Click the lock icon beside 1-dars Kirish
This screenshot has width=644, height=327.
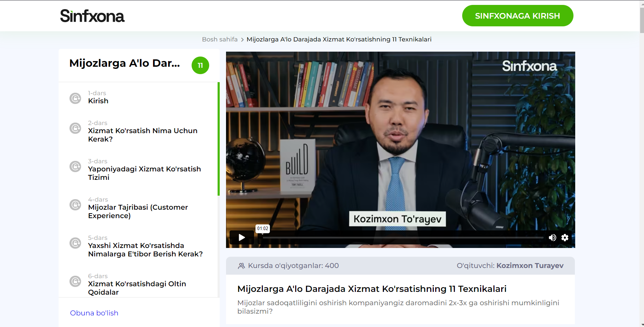click(75, 98)
